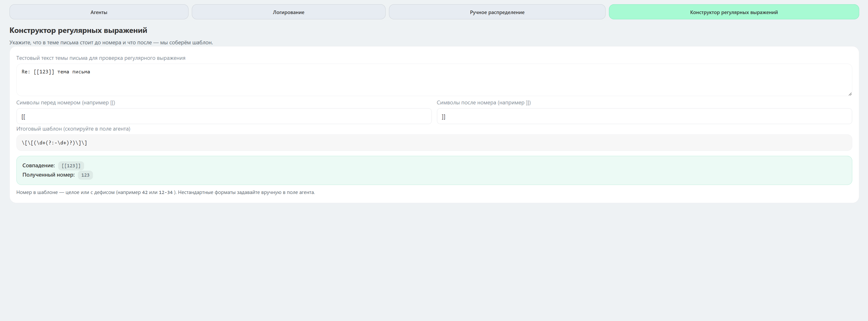Grab the textarea resize handle corner
This screenshot has width=868, height=321.
850,94
